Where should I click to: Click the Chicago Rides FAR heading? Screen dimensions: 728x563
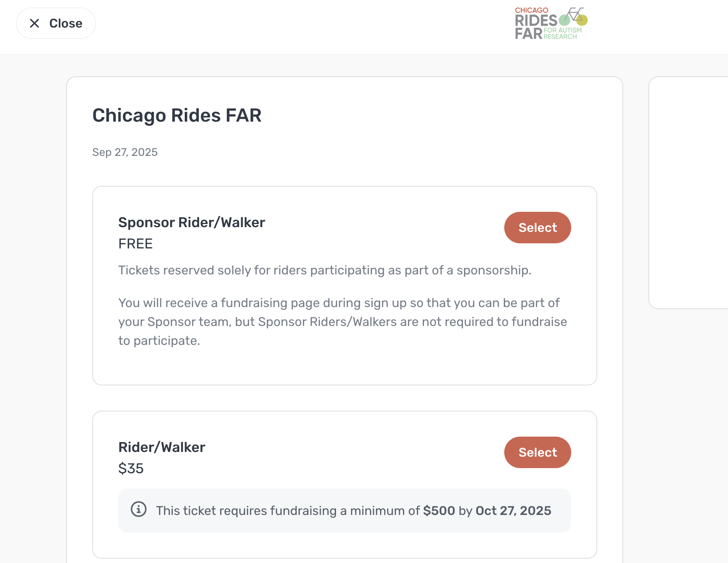[177, 115]
